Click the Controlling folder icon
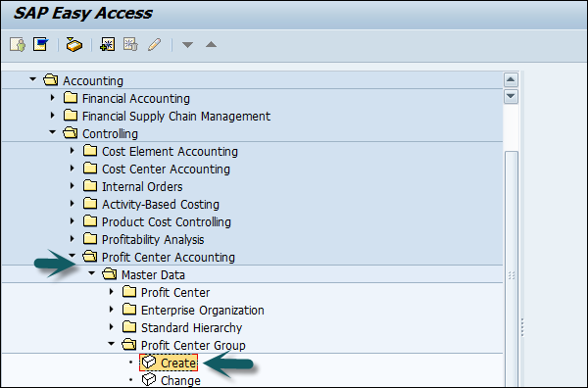 point(71,133)
